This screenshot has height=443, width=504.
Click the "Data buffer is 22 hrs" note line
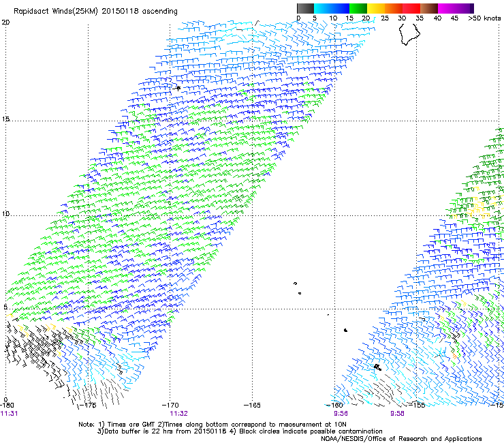tap(240, 431)
